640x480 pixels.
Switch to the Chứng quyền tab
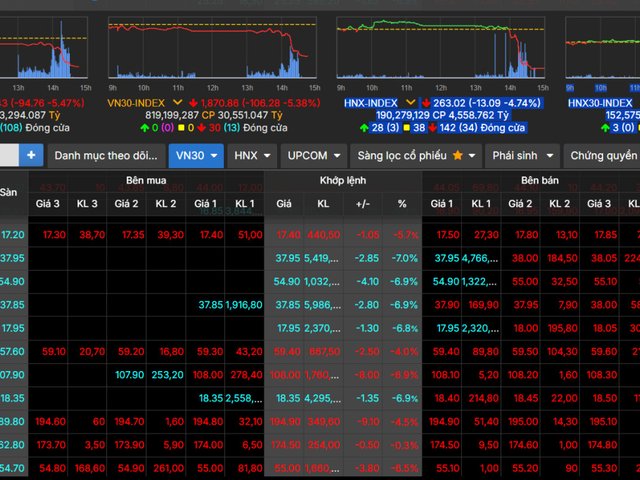pyautogui.click(x=602, y=156)
